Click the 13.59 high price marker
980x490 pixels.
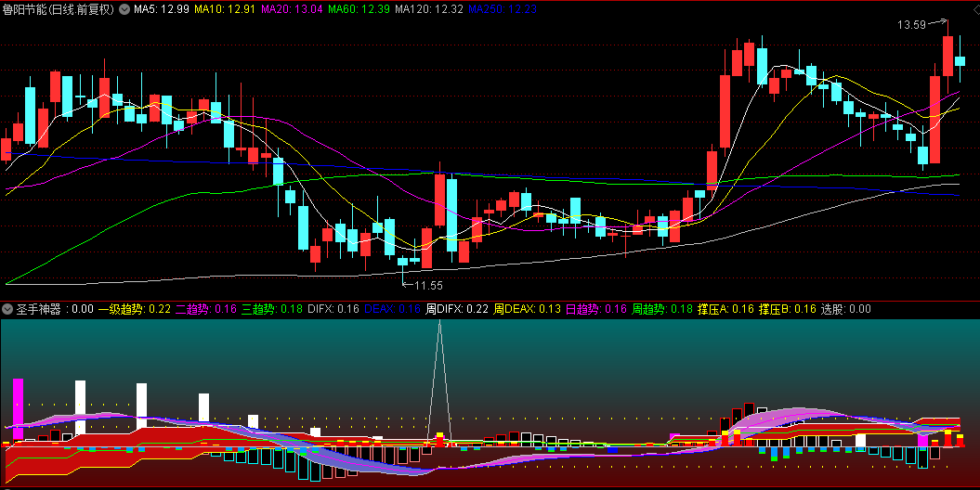[x=911, y=25]
